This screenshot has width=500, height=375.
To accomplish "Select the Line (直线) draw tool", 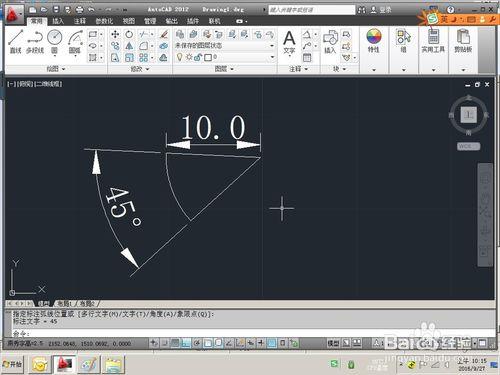I will [x=15, y=41].
